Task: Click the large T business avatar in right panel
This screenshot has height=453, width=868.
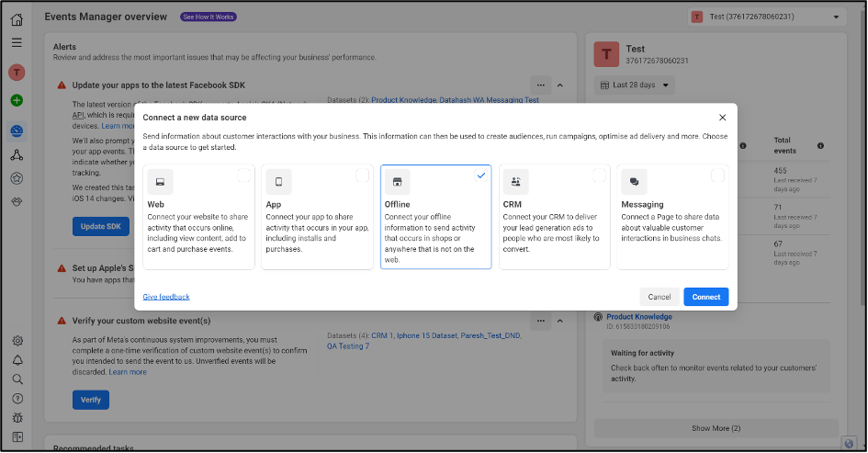Action: [x=606, y=54]
